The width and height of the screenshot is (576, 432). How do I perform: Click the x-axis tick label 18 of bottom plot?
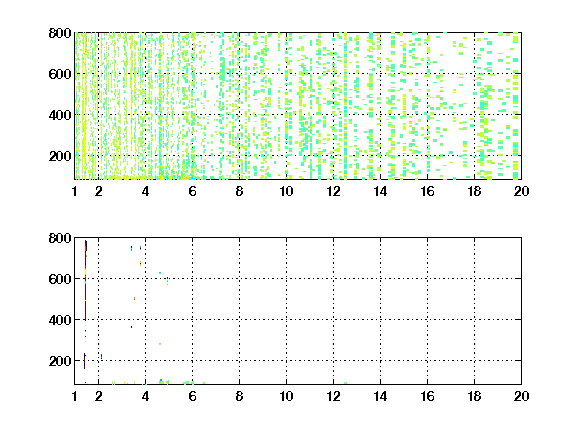click(474, 396)
